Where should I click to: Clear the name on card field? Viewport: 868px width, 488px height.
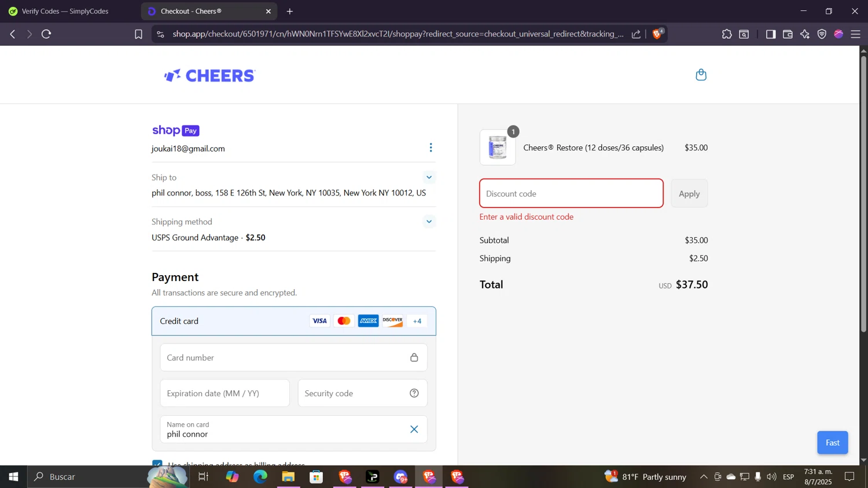pyautogui.click(x=414, y=429)
